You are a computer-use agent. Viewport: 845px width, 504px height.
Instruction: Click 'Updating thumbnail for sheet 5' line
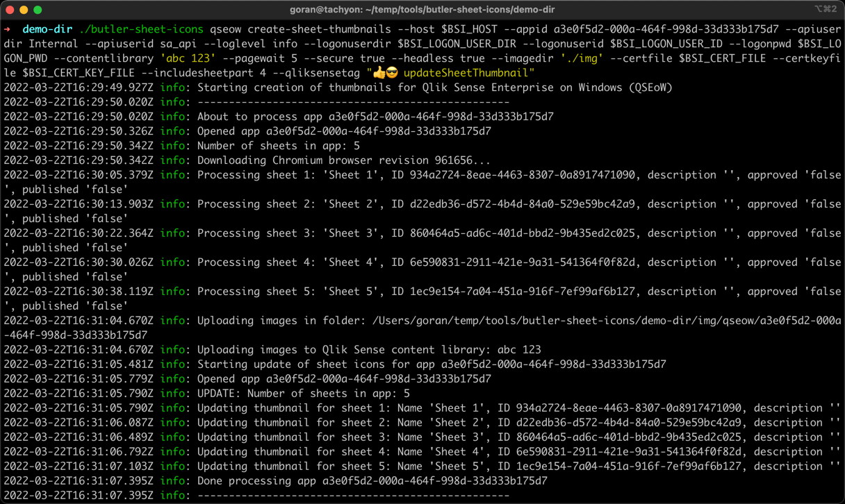(422, 467)
